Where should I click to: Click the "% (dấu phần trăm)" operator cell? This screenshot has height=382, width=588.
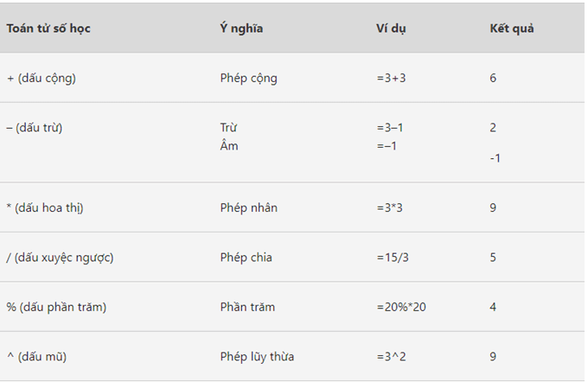click(x=56, y=307)
